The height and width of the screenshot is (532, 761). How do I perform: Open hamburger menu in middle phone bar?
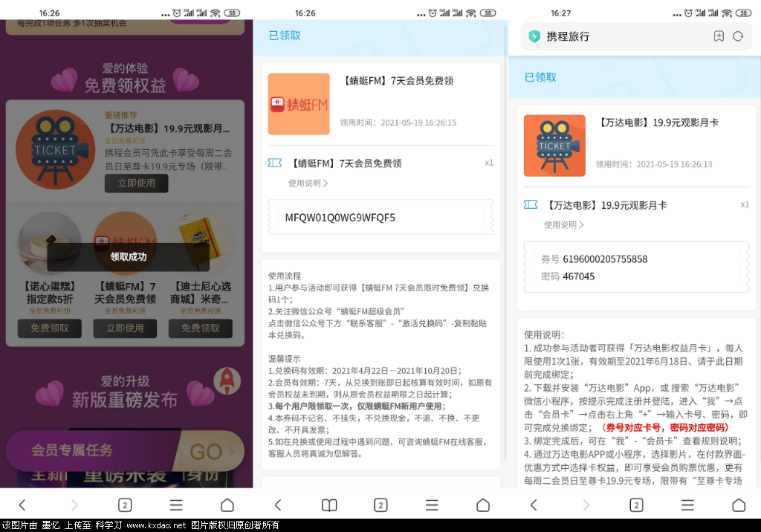tap(432, 505)
